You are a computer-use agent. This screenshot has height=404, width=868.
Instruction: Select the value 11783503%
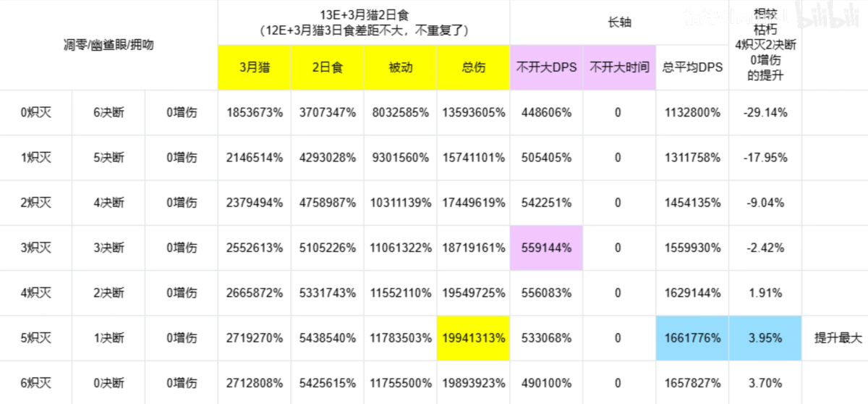pos(401,337)
